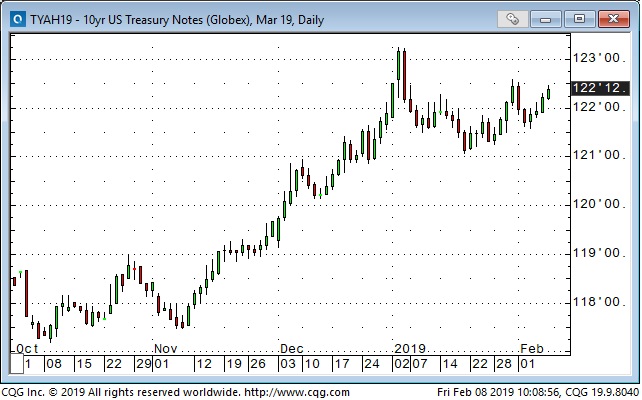Click the http://www.cqg.com footer text
Screen dimensions: 642x400
[x=297, y=392]
